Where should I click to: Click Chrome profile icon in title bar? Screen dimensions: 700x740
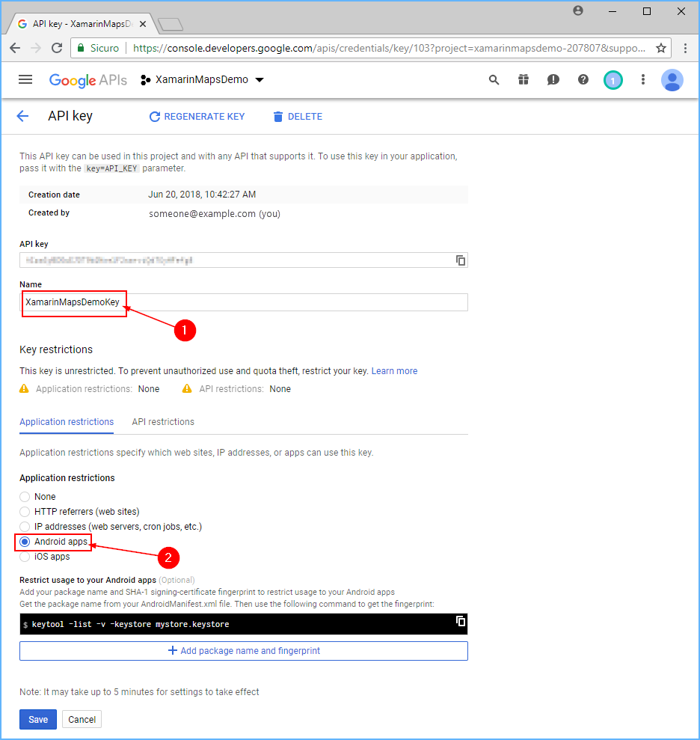(578, 10)
